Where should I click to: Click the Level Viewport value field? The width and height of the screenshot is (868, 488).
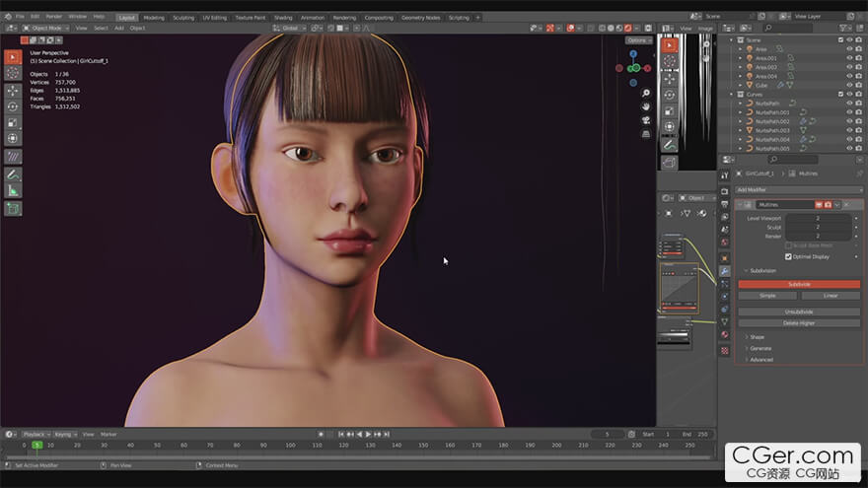click(818, 219)
